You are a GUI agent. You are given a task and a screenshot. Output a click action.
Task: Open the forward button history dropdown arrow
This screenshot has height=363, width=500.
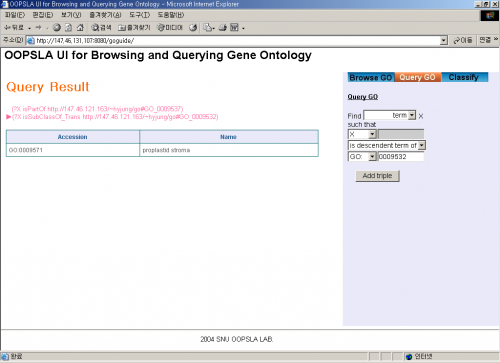47,28
